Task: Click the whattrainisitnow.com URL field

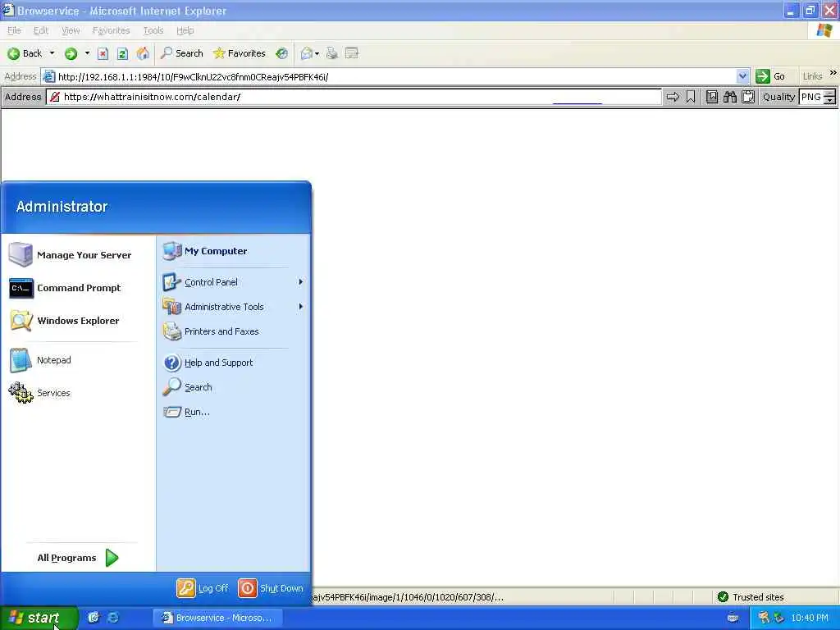Action: pos(354,97)
